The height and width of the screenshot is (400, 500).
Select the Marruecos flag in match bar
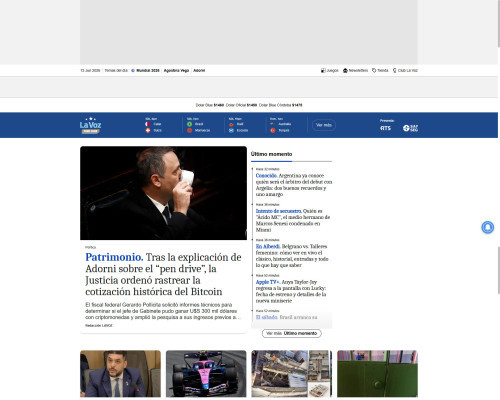[189, 130]
